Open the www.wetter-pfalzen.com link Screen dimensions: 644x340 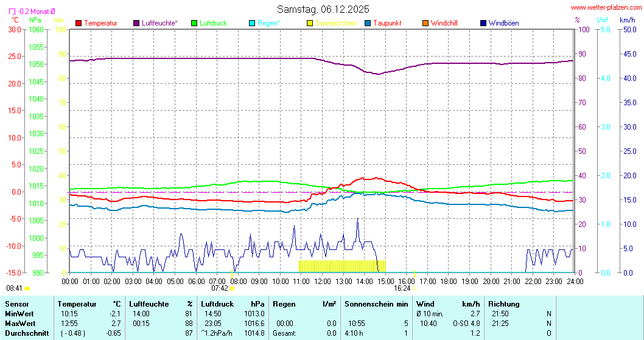[x=606, y=7]
